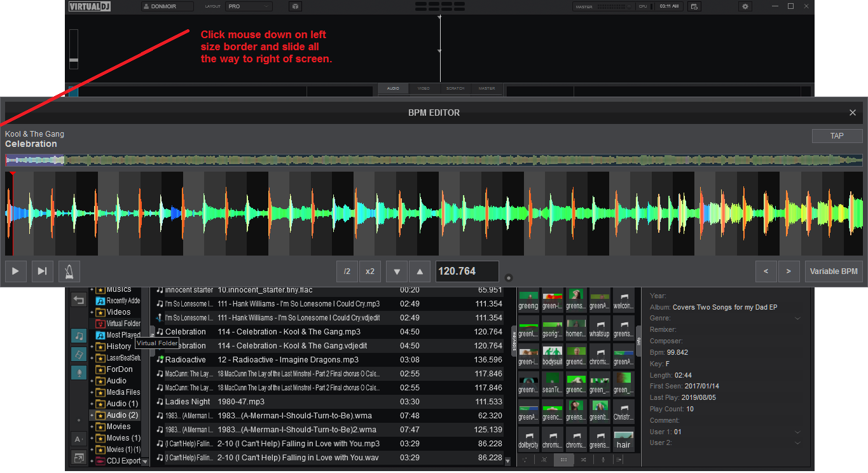Open the Genre dropdown in the info panel
Image resolution: width=868 pixels, height=473 pixels.
[x=797, y=319]
